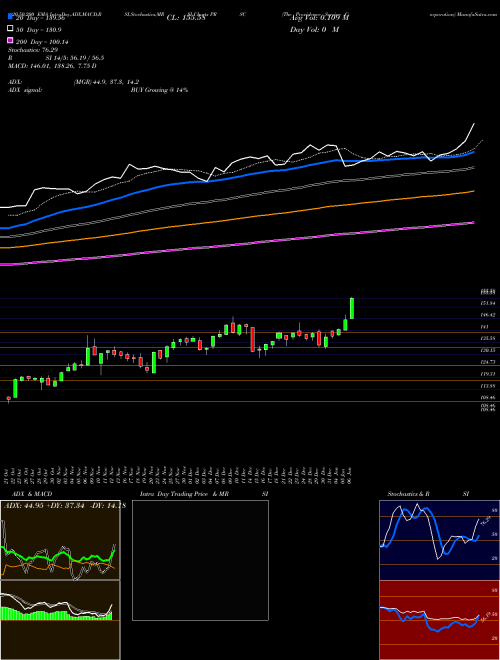Viewport: 500px width, 660px height.
Task: Click the Avg Vol 0.109 M text
Action: click(x=318, y=18)
